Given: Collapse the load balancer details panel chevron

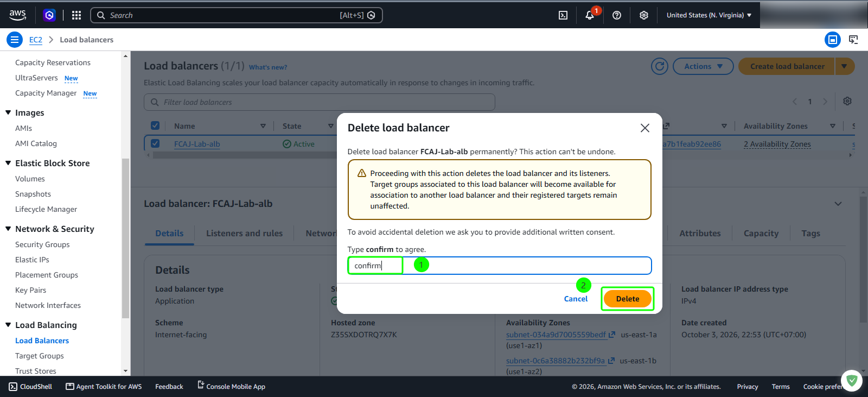Looking at the screenshot, I should [838, 204].
